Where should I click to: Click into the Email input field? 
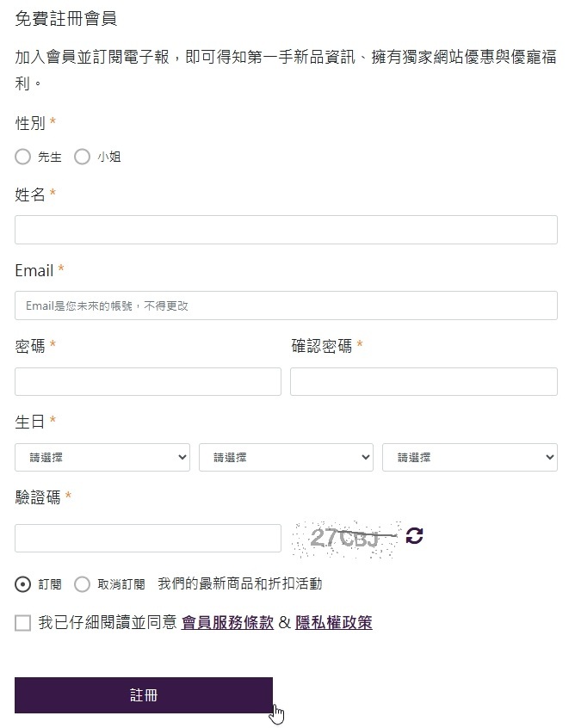[286, 305]
